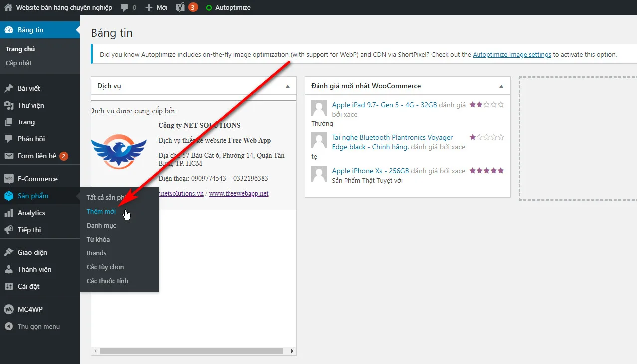Click the Dịch vụ widget title
The image size is (637, 364).
pos(109,86)
